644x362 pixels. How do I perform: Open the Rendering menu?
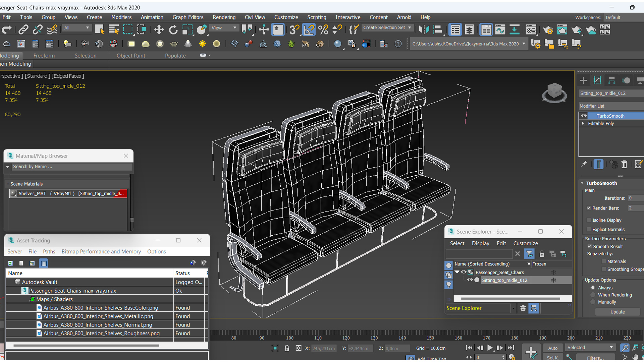coord(224,17)
